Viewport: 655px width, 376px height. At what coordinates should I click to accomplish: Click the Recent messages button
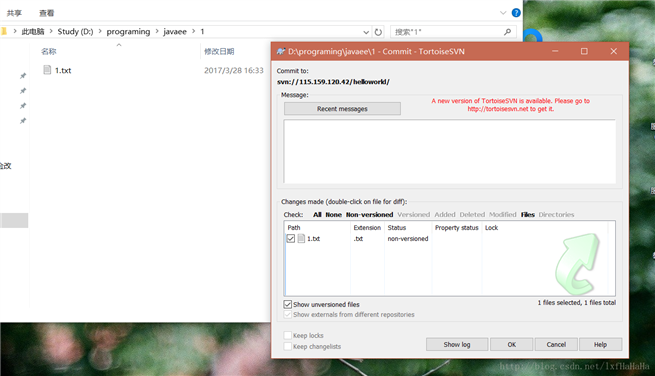coord(342,109)
